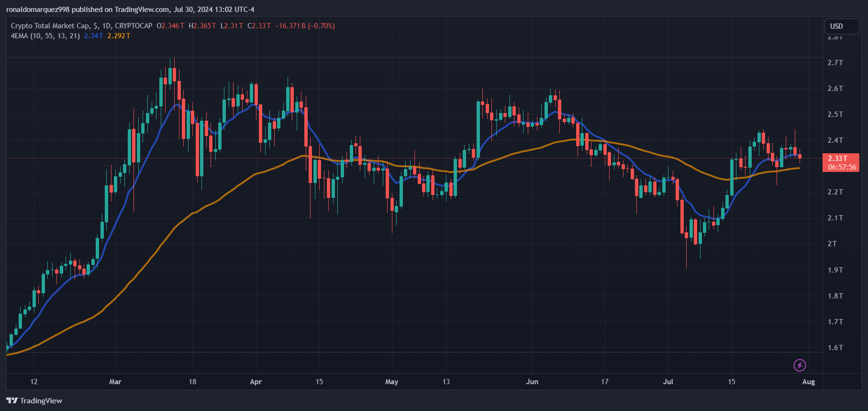Click the 2.6T price axis label
Image resolution: width=868 pixels, height=411 pixels.
[x=835, y=89]
